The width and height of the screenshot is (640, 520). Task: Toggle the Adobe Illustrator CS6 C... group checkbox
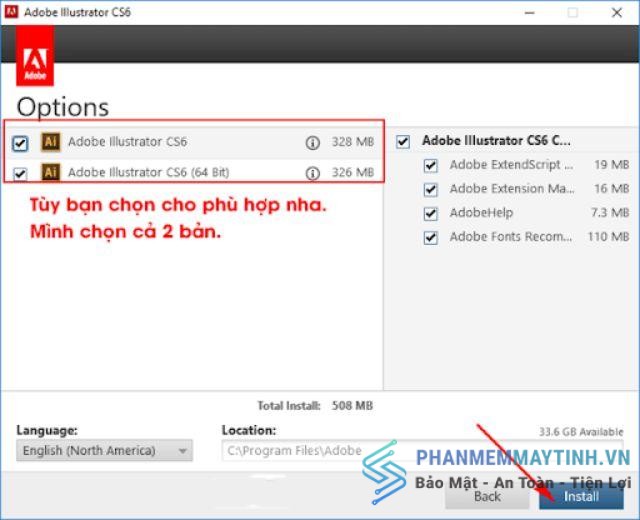coord(403,142)
